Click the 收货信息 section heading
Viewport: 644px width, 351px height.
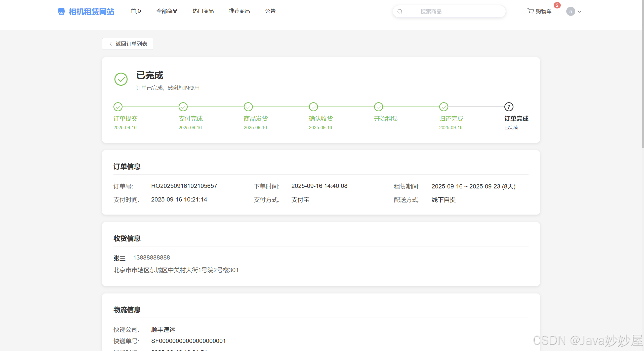pos(127,238)
